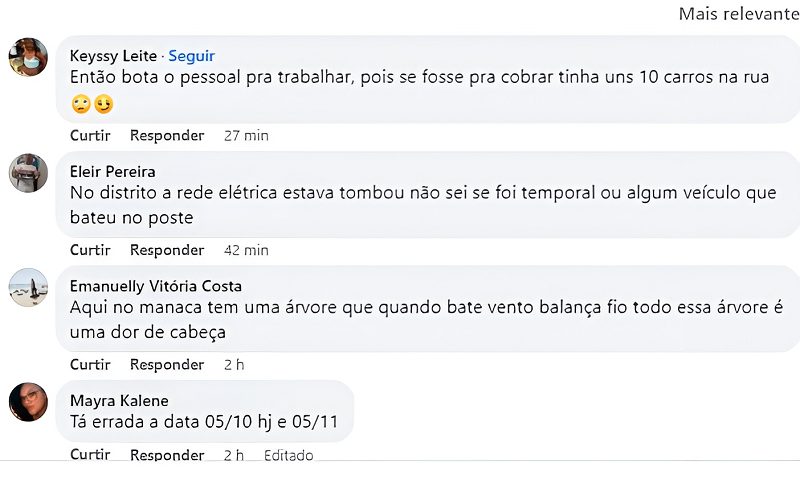The image size is (800, 488).
Task: Click the Keyssy Leite name link
Action: [x=113, y=56]
